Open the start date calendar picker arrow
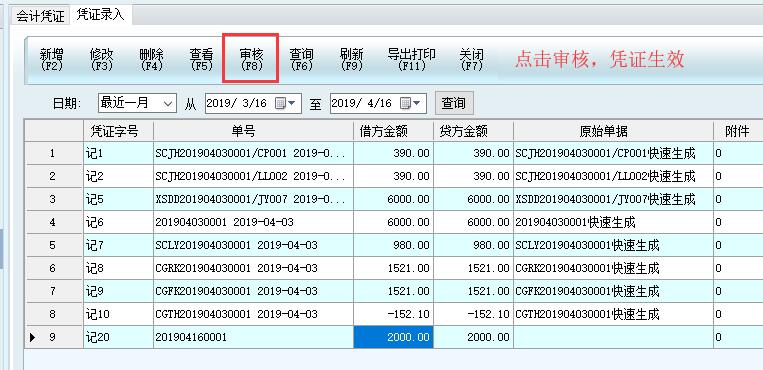This screenshot has width=763, height=370. click(x=292, y=103)
